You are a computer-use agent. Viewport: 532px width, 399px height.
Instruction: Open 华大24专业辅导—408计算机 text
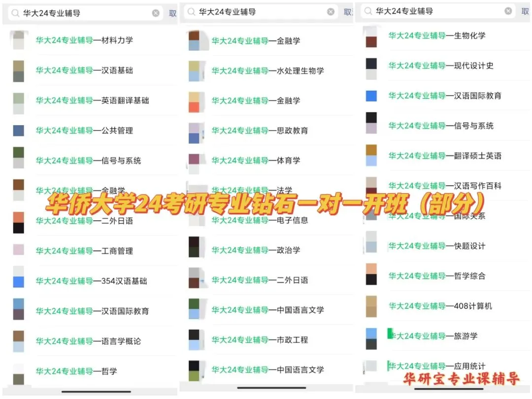[440, 306]
